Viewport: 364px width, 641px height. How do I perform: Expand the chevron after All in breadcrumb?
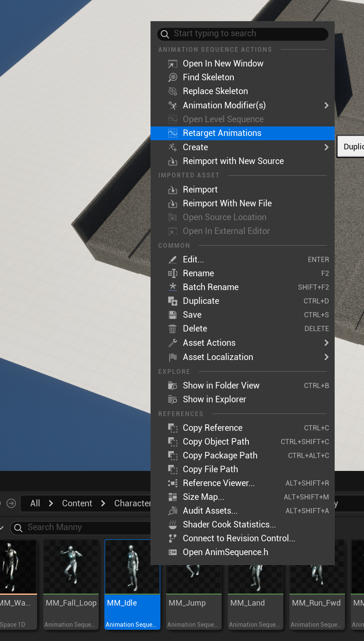pos(51,503)
